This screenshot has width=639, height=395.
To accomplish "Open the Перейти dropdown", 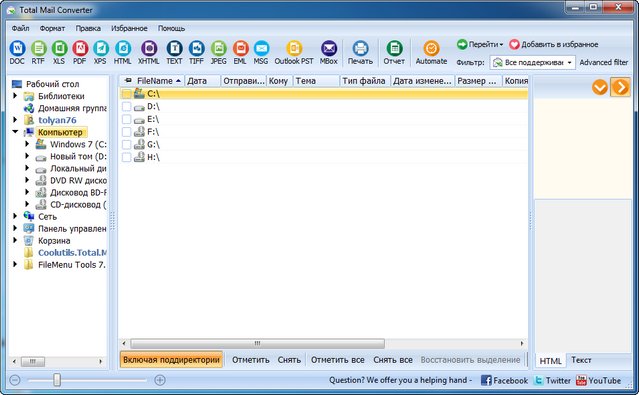I will click(x=480, y=44).
